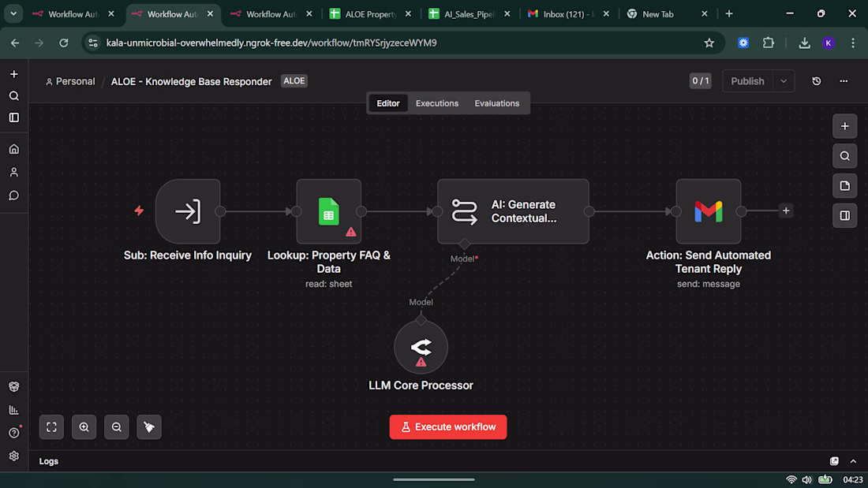Click the blue gear extension icon in Chrome's toolbar
Viewport: 868px width, 488px height.
click(x=743, y=43)
